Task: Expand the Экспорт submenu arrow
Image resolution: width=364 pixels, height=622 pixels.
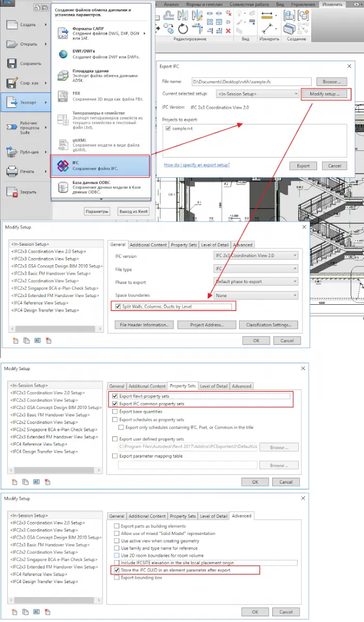Action: (x=46, y=103)
